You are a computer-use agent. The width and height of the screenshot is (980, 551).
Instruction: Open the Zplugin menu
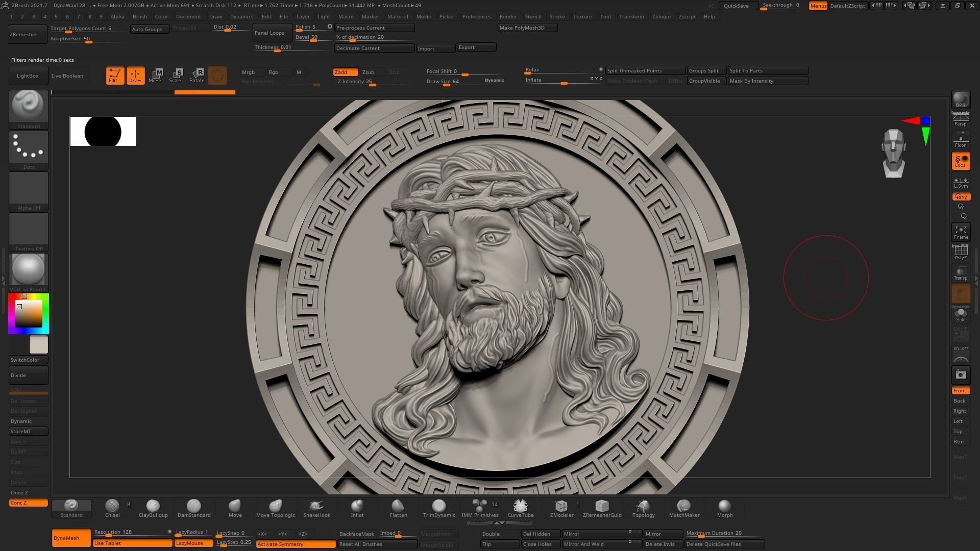(x=661, y=16)
